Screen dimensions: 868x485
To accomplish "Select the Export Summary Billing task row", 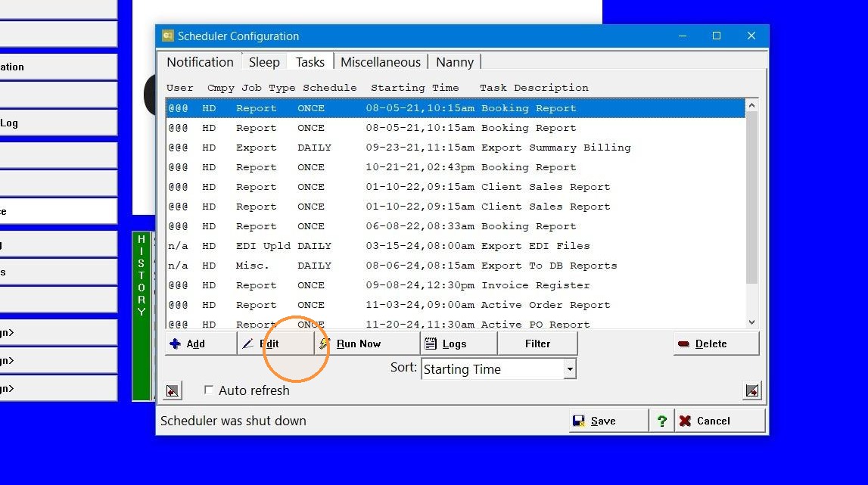I will [456, 148].
